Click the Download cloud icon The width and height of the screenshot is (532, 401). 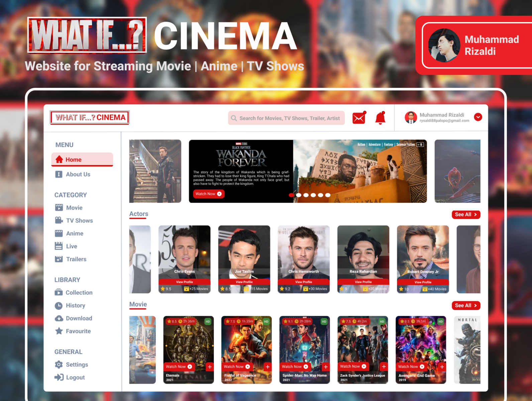59,318
